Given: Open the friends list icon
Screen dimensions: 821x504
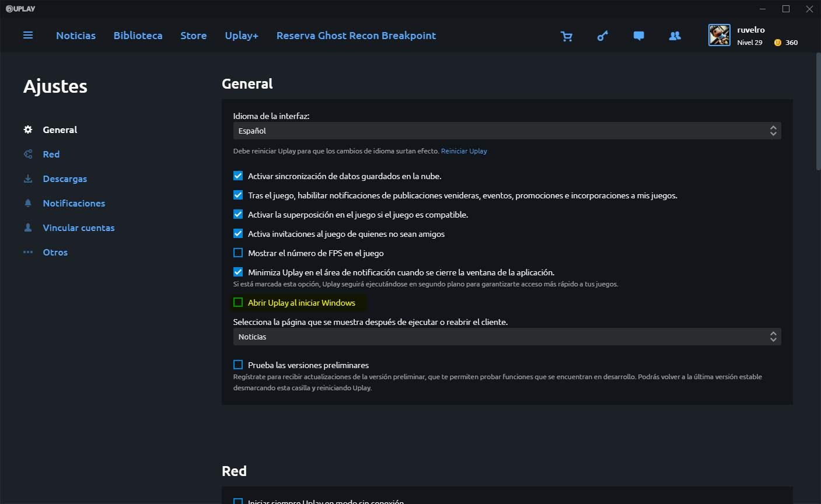Looking at the screenshot, I should (675, 36).
